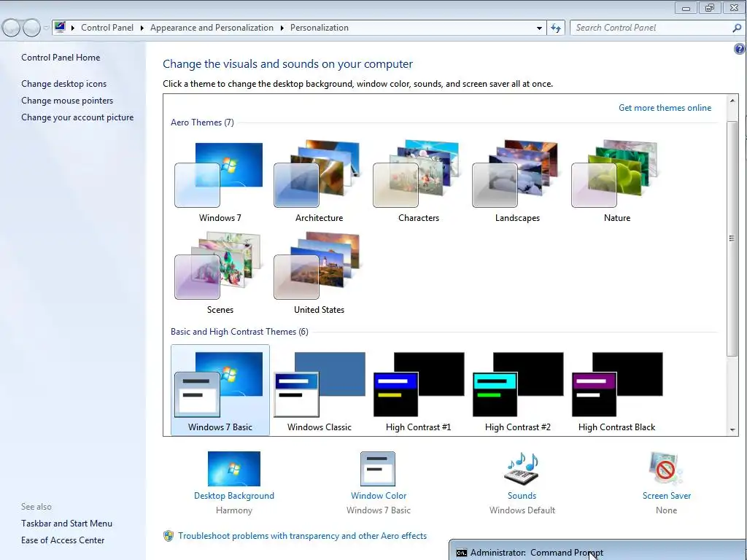The image size is (747, 560).
Task: Click the Administrator: Command Prompt window title
Action: 537,553
